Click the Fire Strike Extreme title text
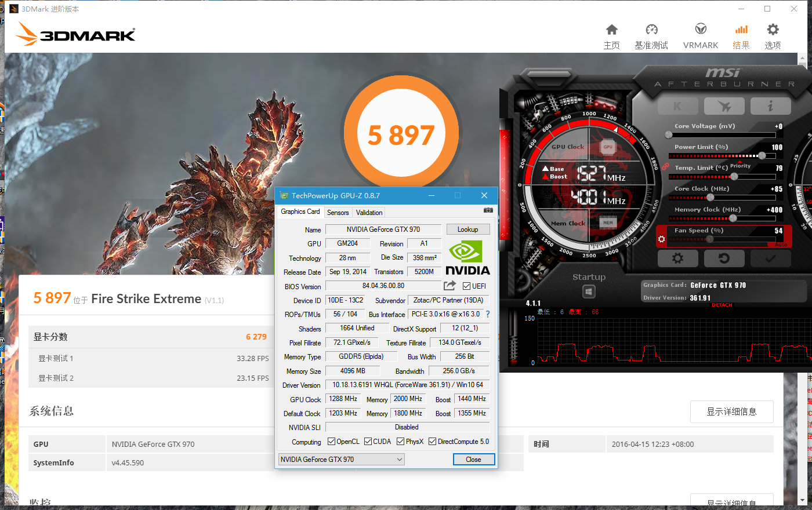 pyautogui.click(x=146, y=298)
